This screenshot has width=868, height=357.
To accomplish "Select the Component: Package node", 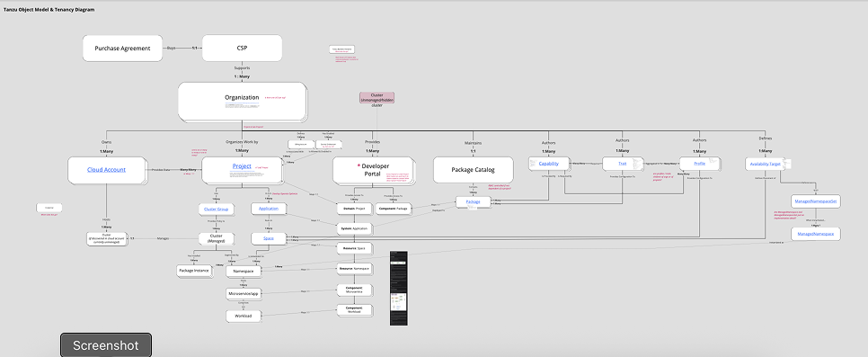I will 394,209.
